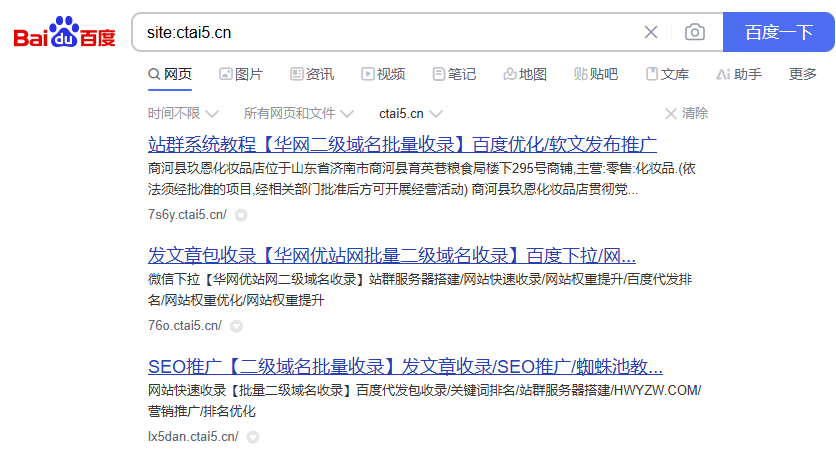Expand the ctai5.cn site filter
This screenshot has height=461, width=836.
click(x=411, y=114)
